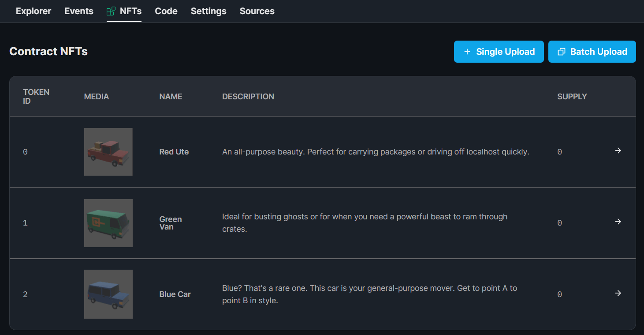Click the plus icon on Single Upload
This screenshot has height=335, width=644.
coord(467,52)
